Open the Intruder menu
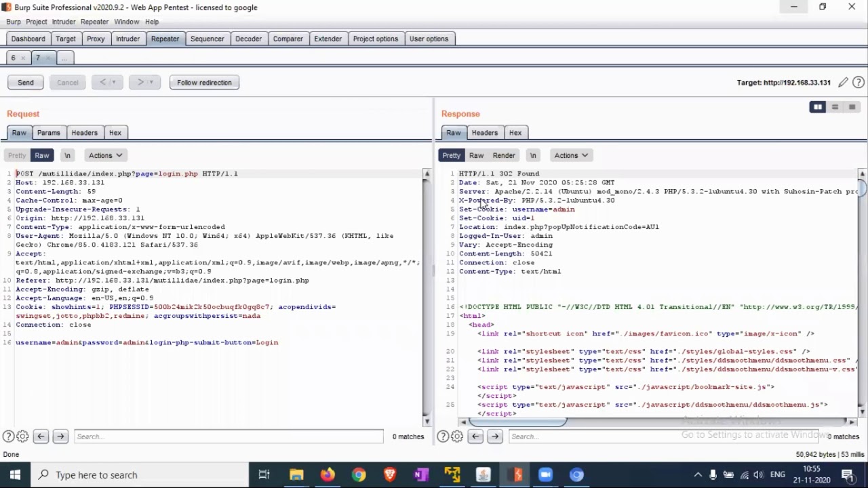The image size is (868, 488). pyautogui.click(x=64, y=22)
